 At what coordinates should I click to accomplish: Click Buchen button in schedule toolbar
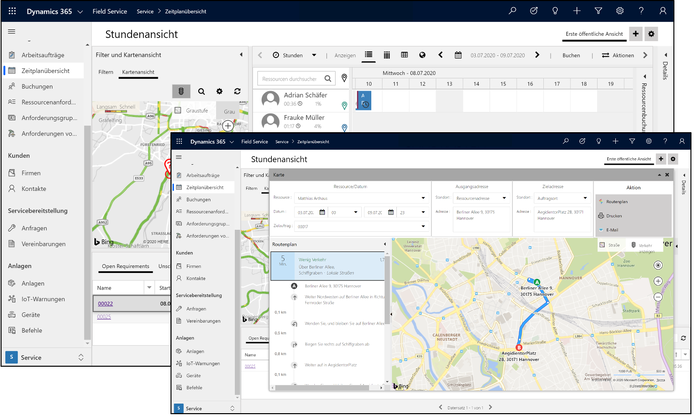coord(571,55)
